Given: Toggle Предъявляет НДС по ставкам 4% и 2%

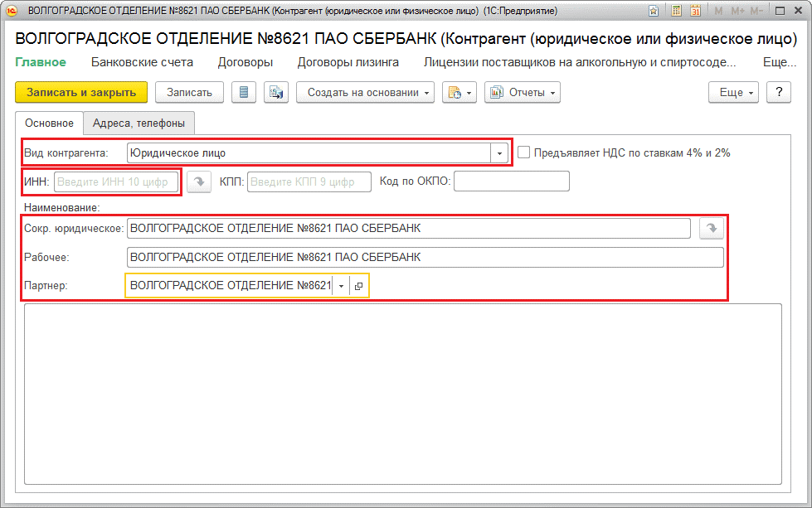Looking at the screenshot, I should point(523,152).
